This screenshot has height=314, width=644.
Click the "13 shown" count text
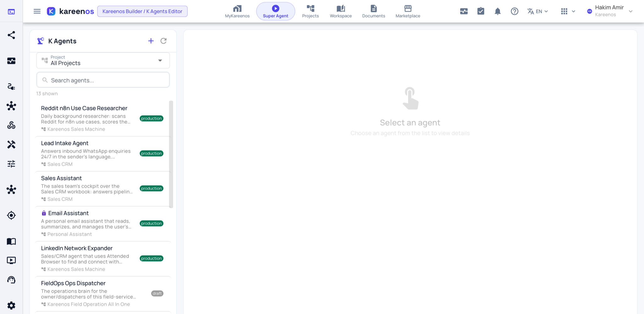(47, 94)
